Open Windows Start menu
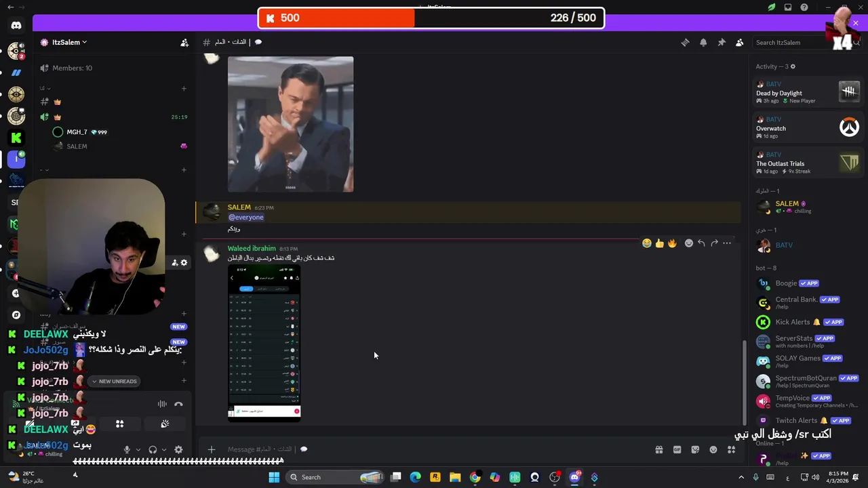868x488 pixels. pyautogui.click(x=274, y=477)
